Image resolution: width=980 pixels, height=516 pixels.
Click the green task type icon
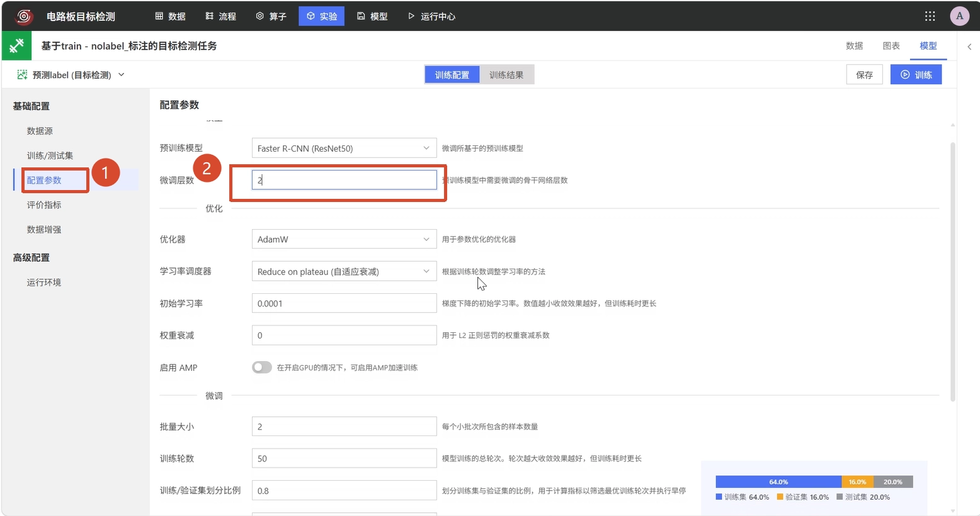pyautogui.click(x=16, y=46)
